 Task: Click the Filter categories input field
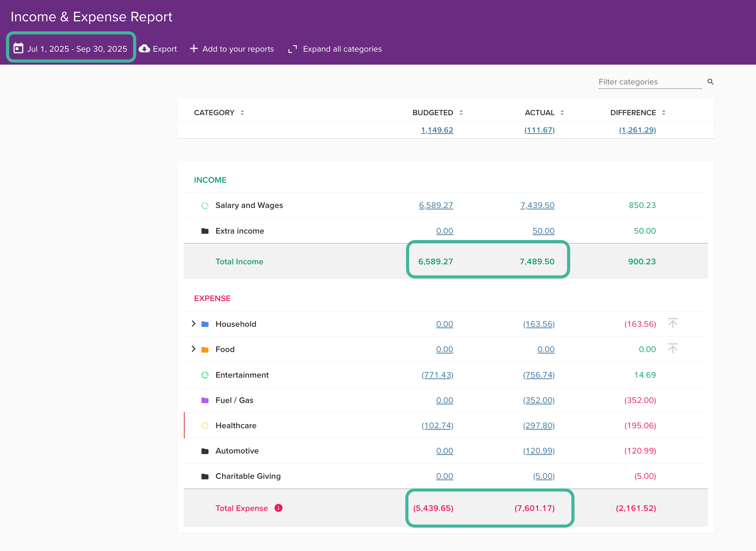coord(649,82)
